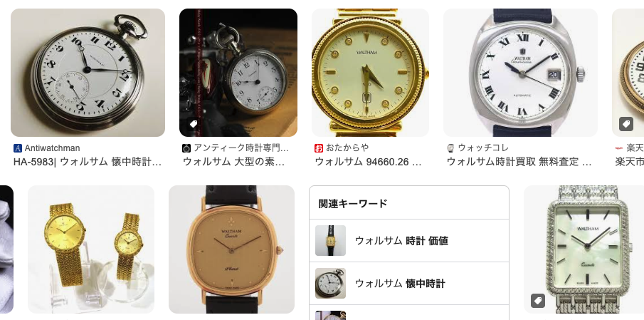Open the ウォルサム 94660.26 result title
Image resolution: width=644 pixels, height=320 pixels.
click(x=369, y=162)
